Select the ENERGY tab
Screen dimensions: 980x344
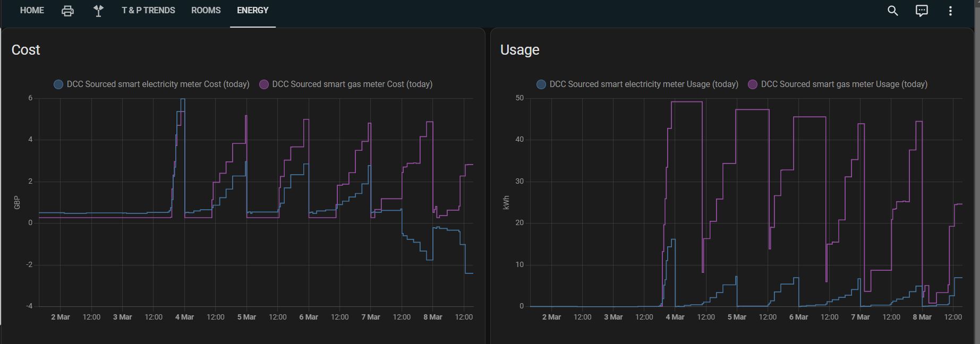coord(253,11)
